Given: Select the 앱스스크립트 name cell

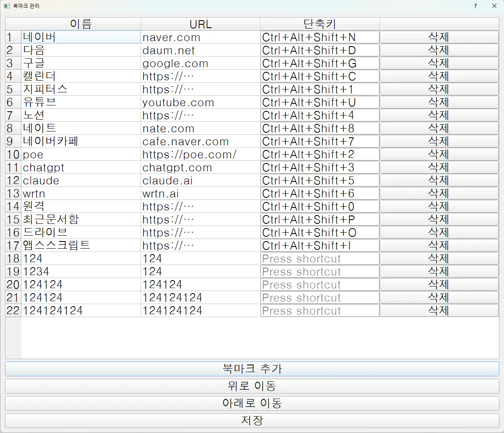Looking at the screenshot, I should pos(81,245).
